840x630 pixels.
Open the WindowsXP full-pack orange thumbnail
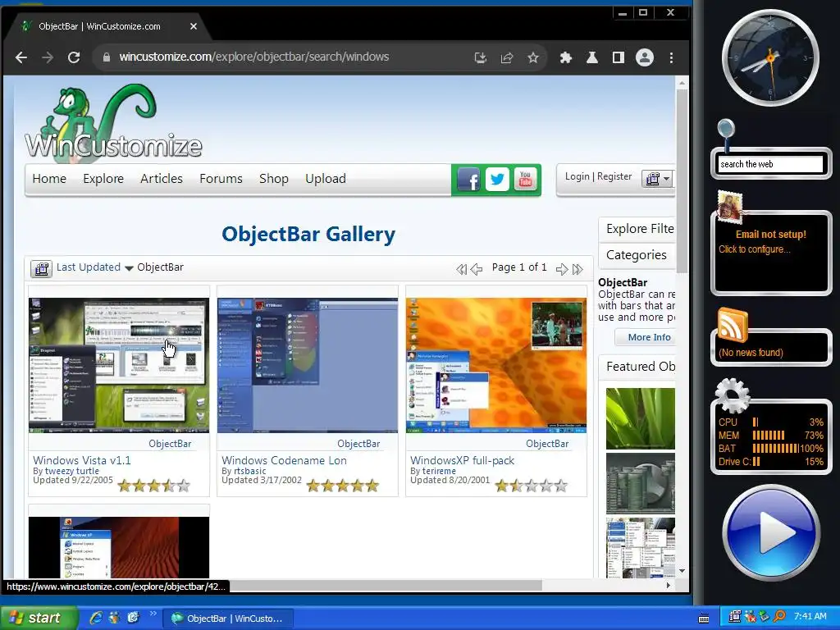click(496, 365)
